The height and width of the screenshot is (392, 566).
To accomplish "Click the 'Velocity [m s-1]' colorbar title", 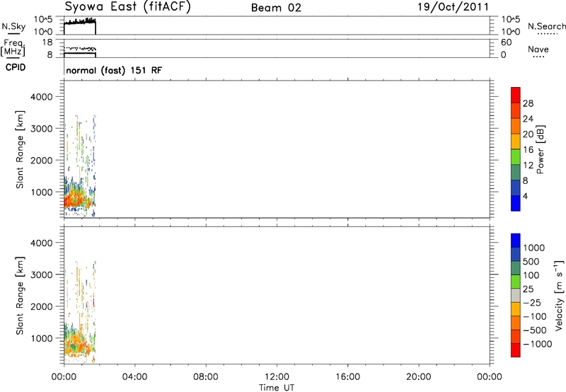I will click(558, 296).
